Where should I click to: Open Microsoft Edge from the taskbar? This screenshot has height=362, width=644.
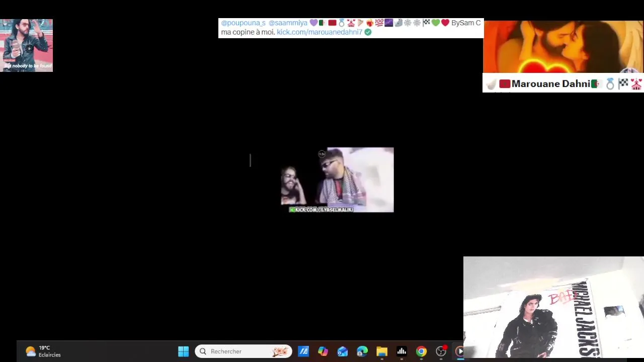click(x=362, y=351)
